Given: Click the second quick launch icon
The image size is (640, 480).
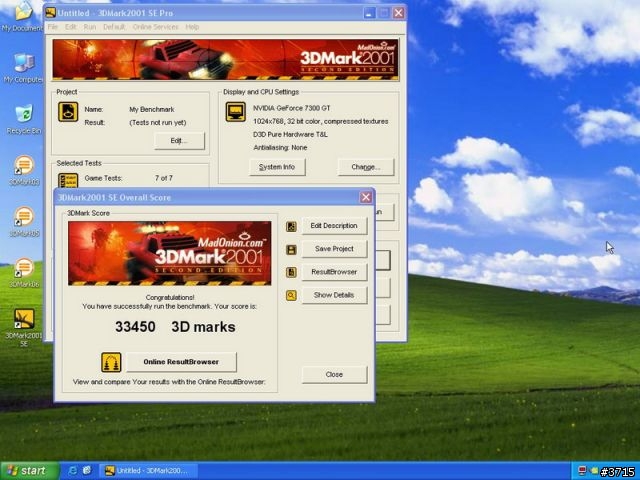Looking at the screenshot, I should pyautogui.click(x=87, y=471).
